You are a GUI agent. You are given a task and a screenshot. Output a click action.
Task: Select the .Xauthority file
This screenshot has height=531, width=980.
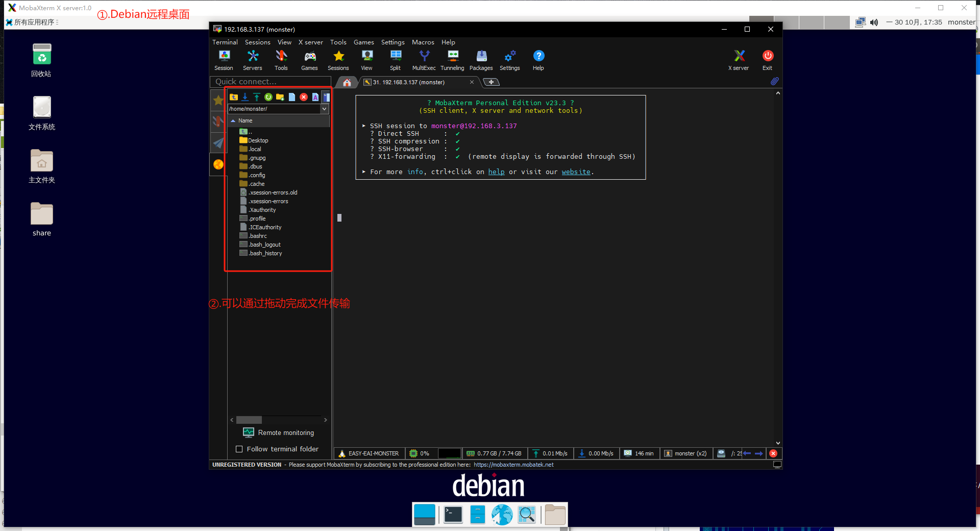(258, 210)
